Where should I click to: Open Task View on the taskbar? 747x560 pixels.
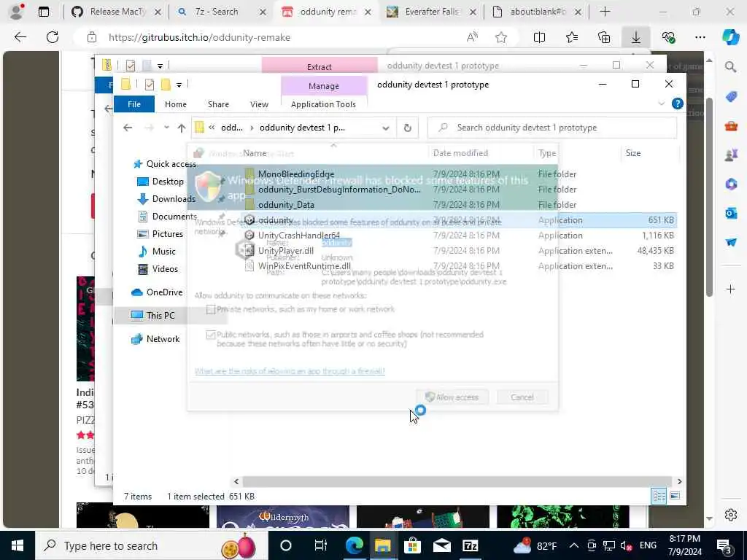click(x=321, y=545)
